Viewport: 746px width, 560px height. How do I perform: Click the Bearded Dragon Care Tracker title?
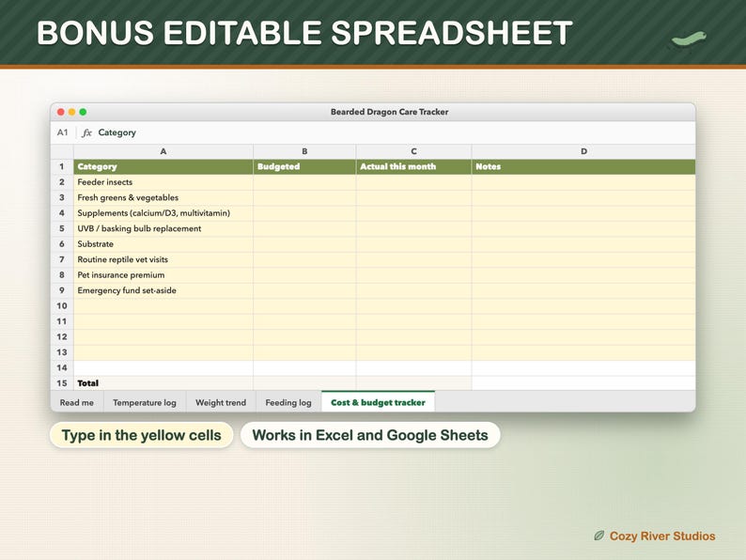389,112
